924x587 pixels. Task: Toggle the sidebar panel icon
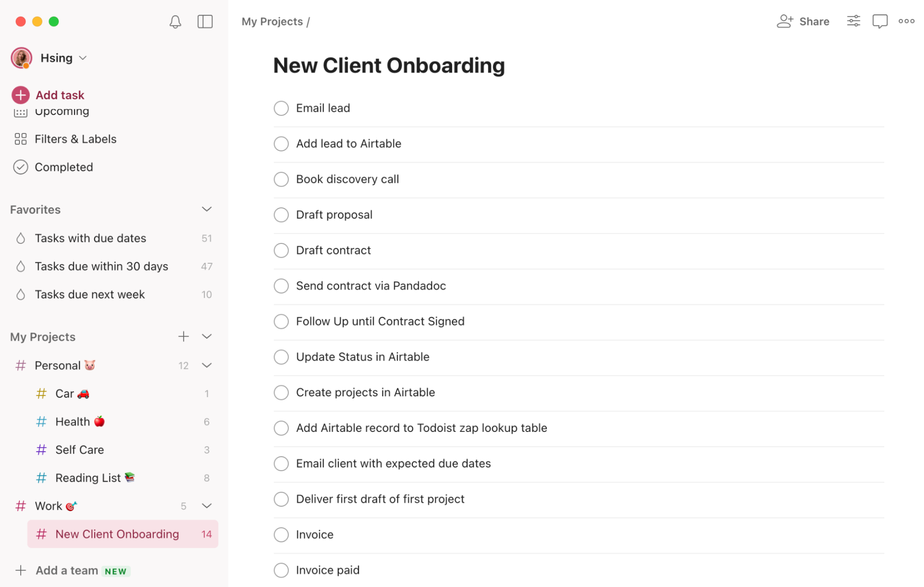205,22
